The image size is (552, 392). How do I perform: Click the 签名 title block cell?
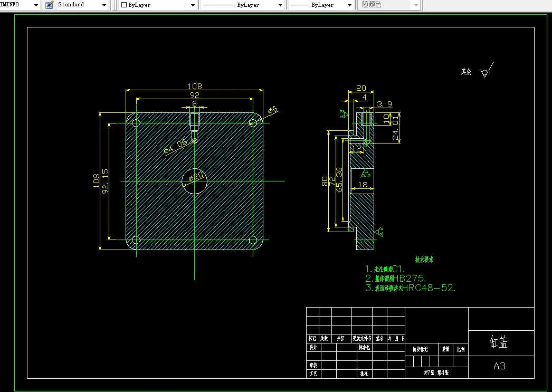379,339
